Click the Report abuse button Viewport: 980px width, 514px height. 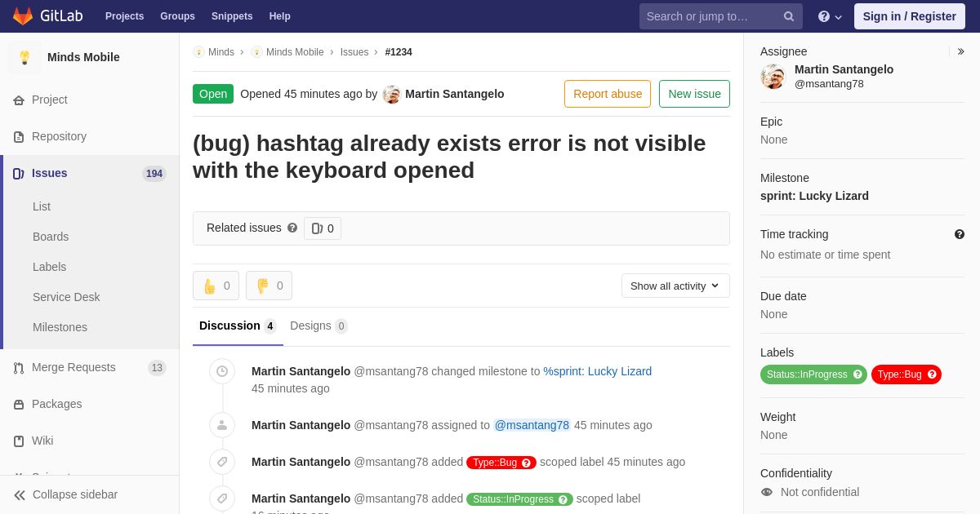[x=608, y=94]
